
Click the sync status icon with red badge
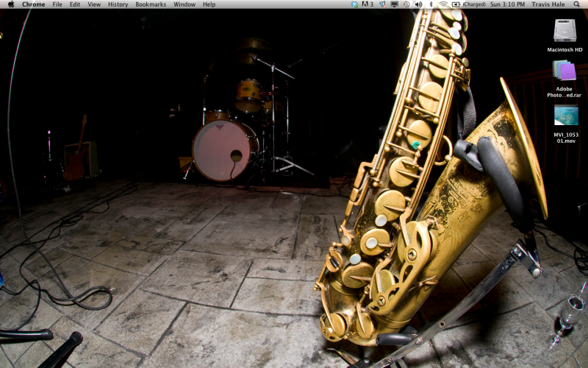tap(382, 4)
